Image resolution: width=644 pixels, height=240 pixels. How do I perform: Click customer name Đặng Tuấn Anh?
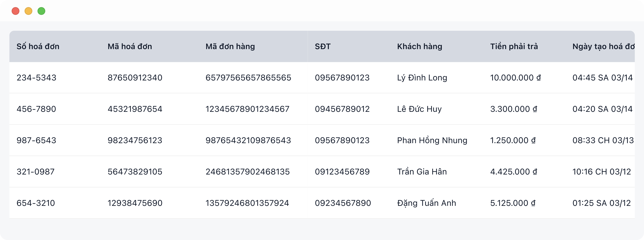point(427,203)
